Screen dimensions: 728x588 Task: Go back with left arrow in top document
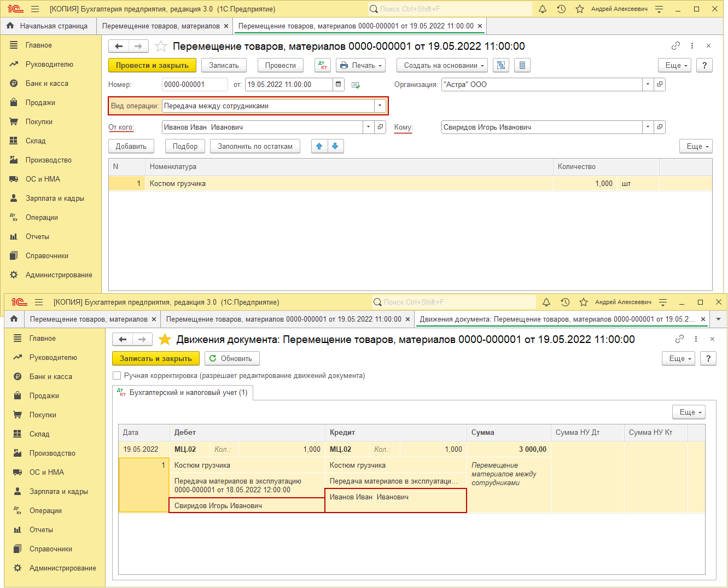pyautogui.click(x=119, y=46)
